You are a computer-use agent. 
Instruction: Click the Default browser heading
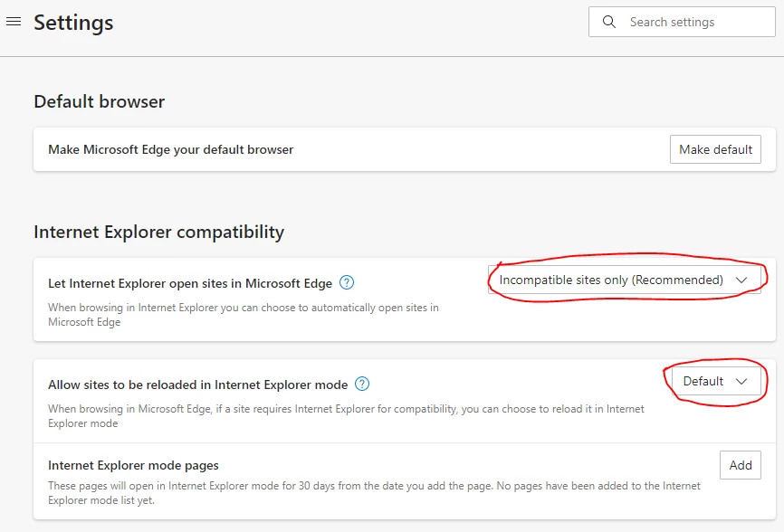[x=99, y=101]
